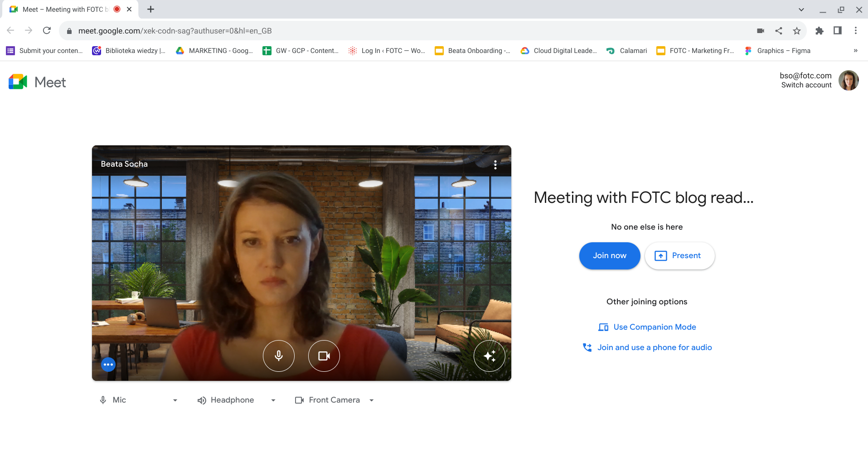
Task: Open MARKETING - Google Drive bookmark
Action: click(214, 51)
